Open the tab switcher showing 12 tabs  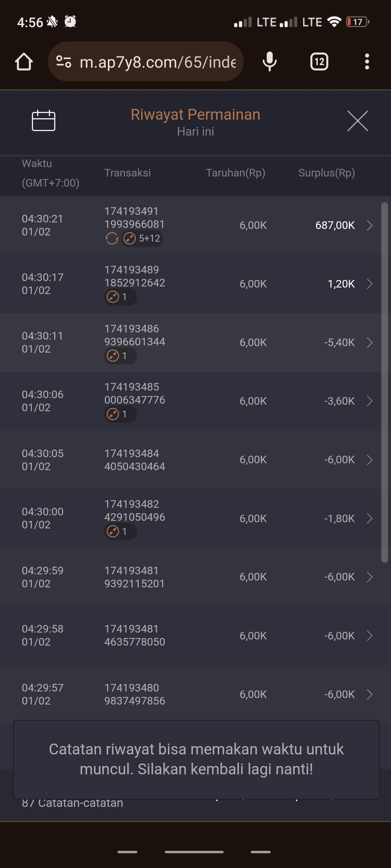319,62
